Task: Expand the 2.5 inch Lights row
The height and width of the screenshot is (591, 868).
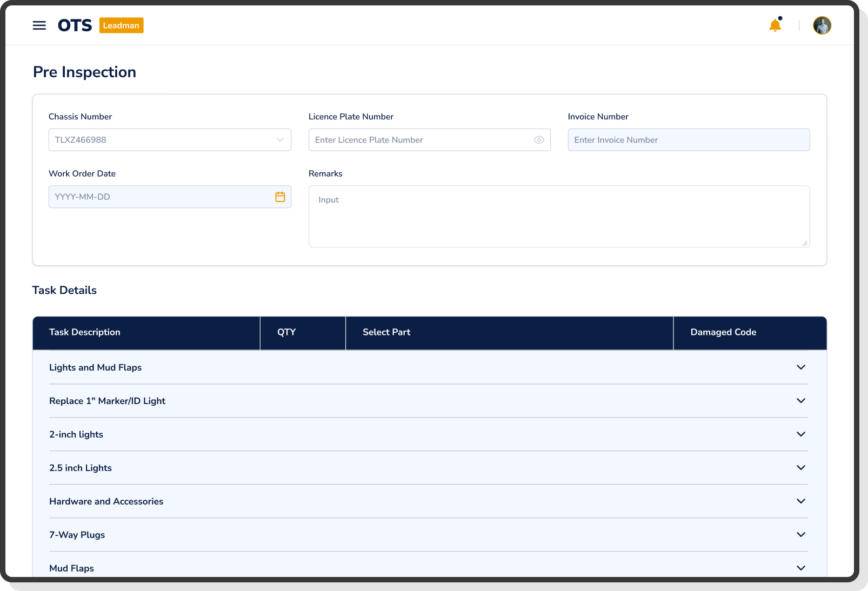Action: pyautogui.click(x=800, y=468)
